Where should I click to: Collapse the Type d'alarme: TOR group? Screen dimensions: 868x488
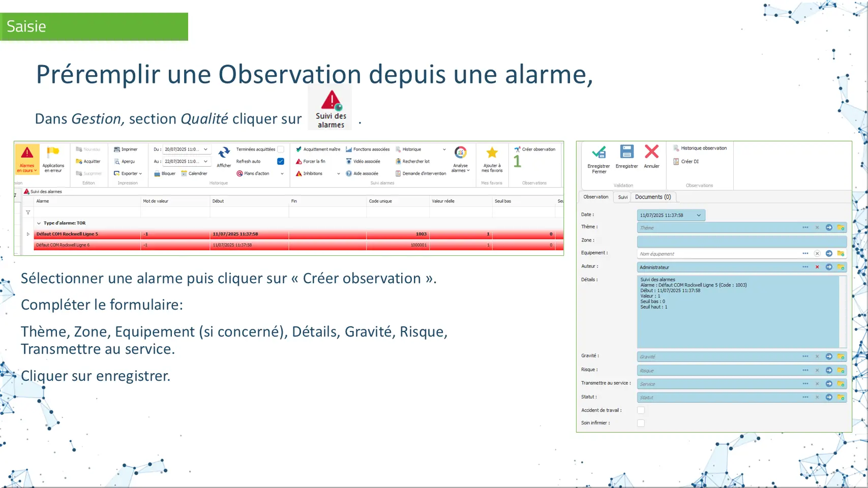(x=39, y=223)
